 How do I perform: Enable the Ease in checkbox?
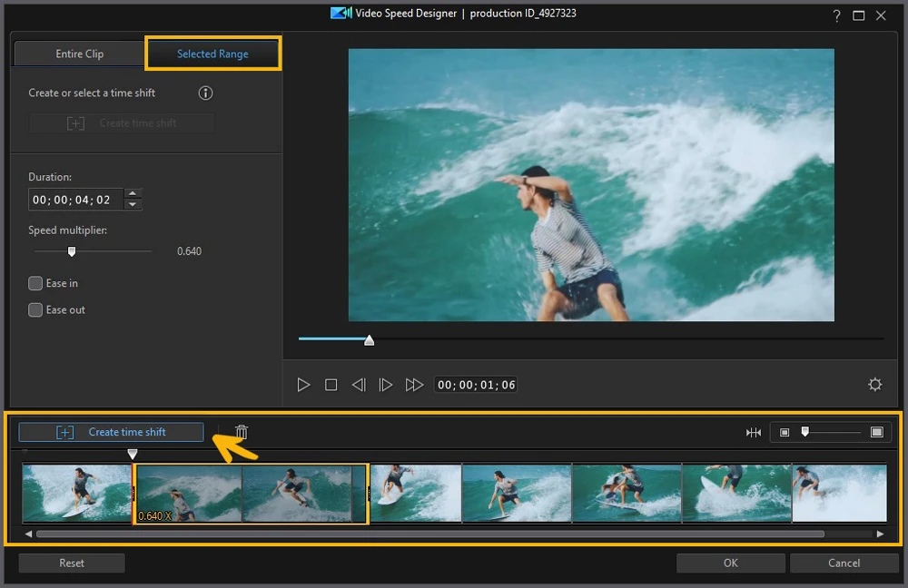[35, 283]
